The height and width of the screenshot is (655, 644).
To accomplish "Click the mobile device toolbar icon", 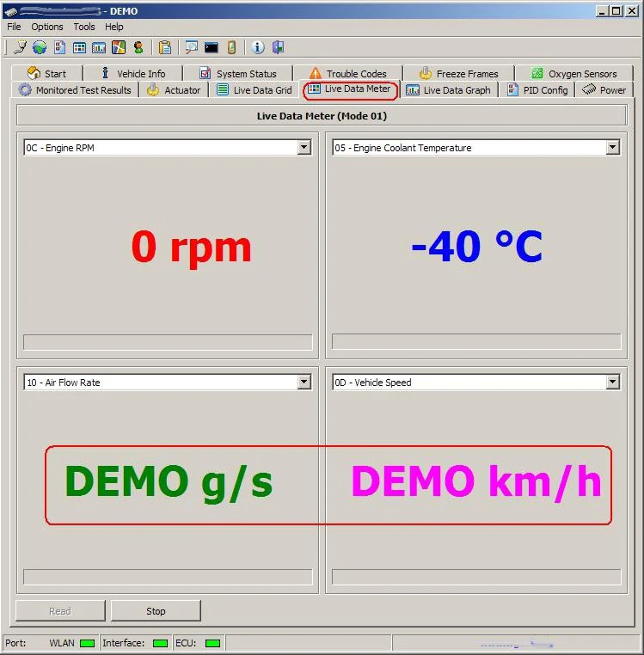I will click(x=231, y=47).
